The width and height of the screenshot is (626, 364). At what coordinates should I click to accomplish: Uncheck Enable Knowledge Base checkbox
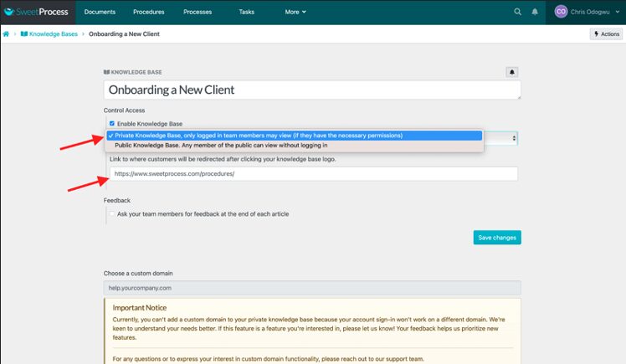(x=112, y=124)
